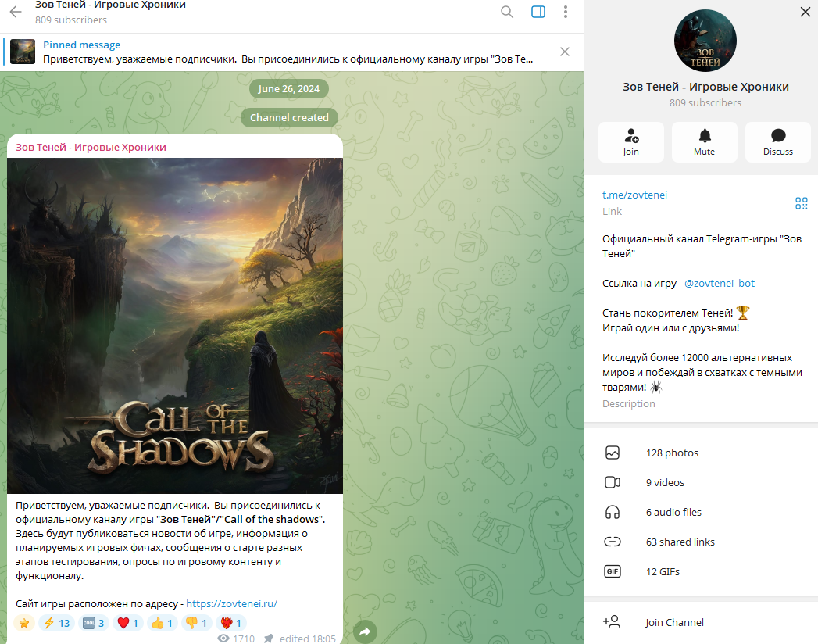Screen dimensions: 818x644
Task: Open the channel avatar in the info panel
Action: (x=705, y=41)
